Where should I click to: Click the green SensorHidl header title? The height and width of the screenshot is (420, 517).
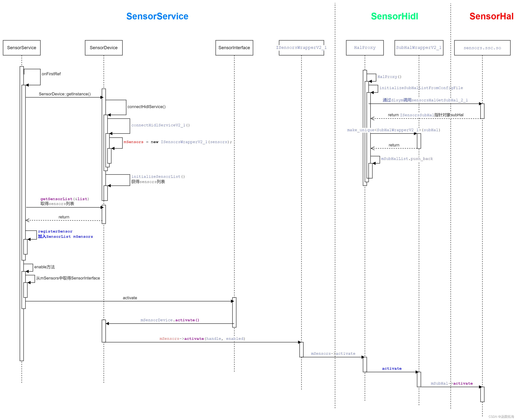click(x=394, y=16)
